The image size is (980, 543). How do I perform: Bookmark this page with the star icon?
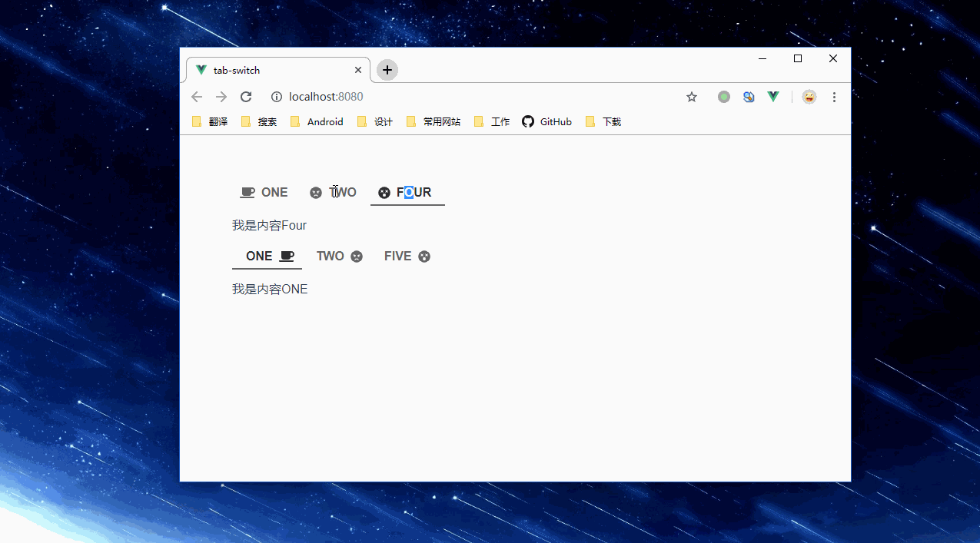tap(692, 97)
